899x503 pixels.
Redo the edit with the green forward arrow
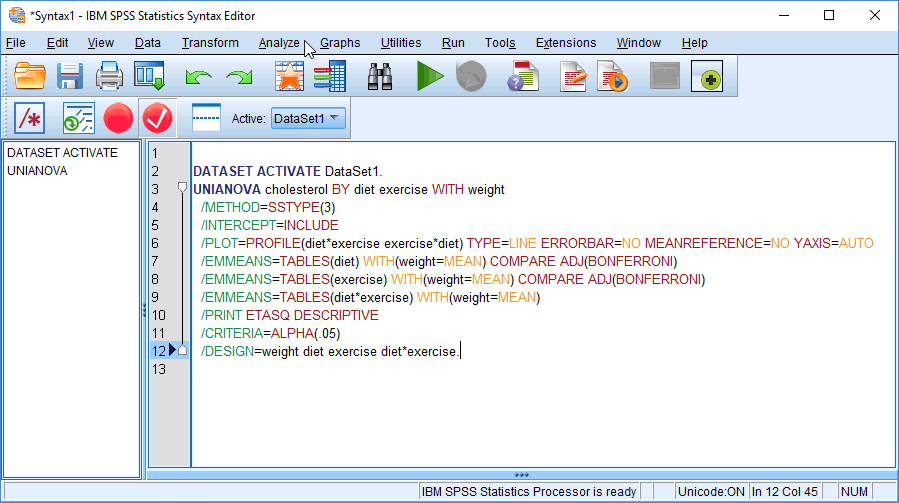click(x=239, y=76)
